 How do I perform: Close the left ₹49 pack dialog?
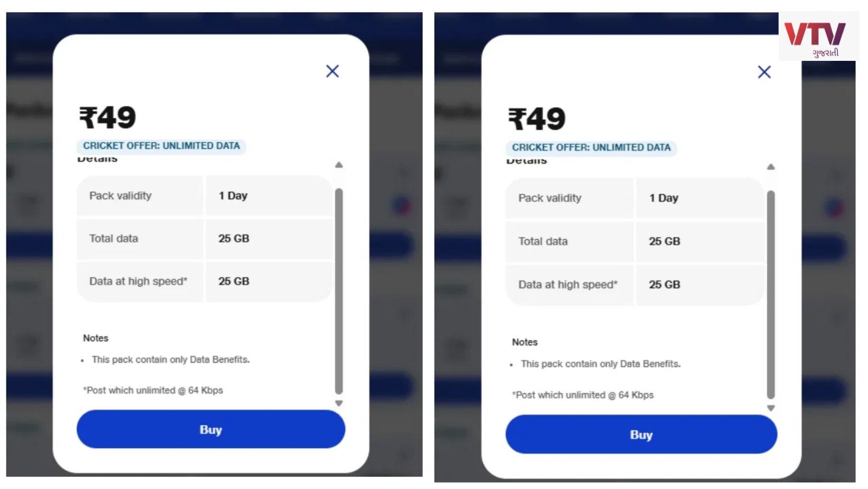pyautogui.click(x=332, y=71)
